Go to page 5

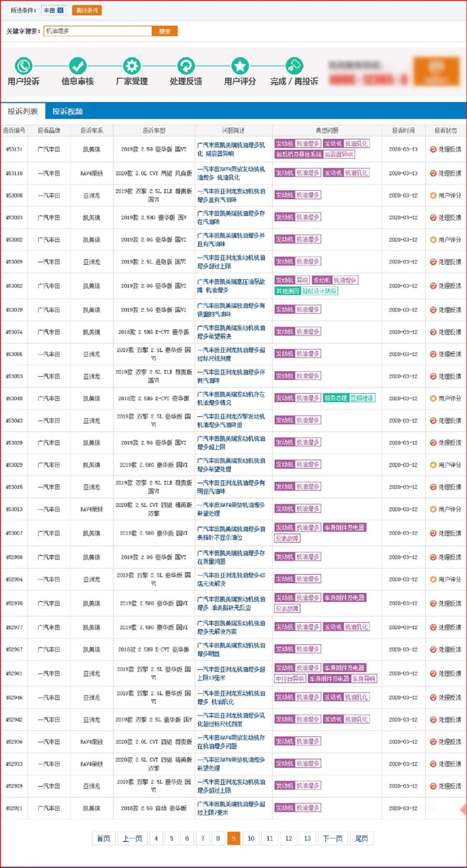pos(172,838)
